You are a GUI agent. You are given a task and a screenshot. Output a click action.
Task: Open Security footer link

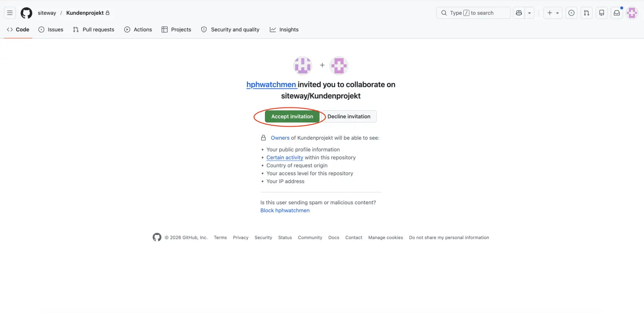click(263, 237)
